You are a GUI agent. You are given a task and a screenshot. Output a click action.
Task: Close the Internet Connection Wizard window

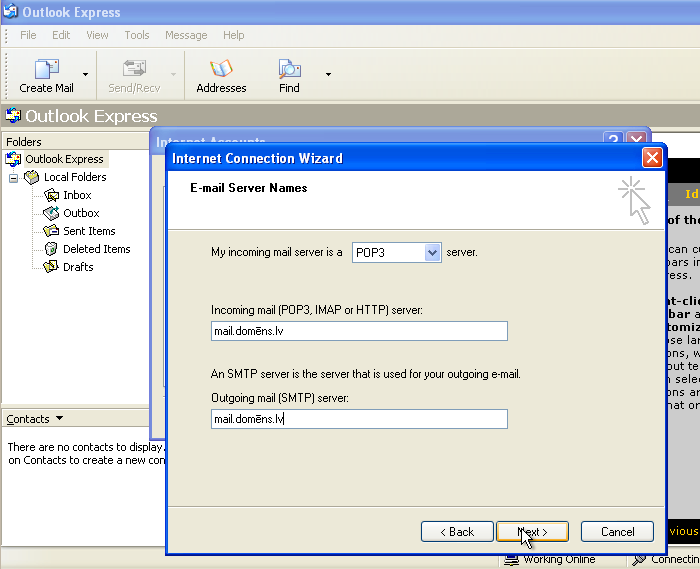(652, 158)
